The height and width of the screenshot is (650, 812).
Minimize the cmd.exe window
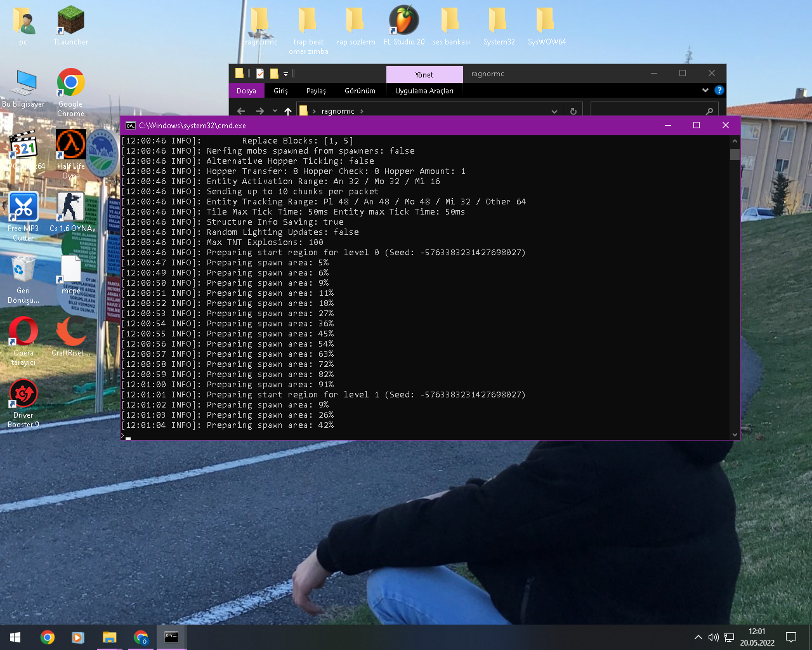click(667, 125)
